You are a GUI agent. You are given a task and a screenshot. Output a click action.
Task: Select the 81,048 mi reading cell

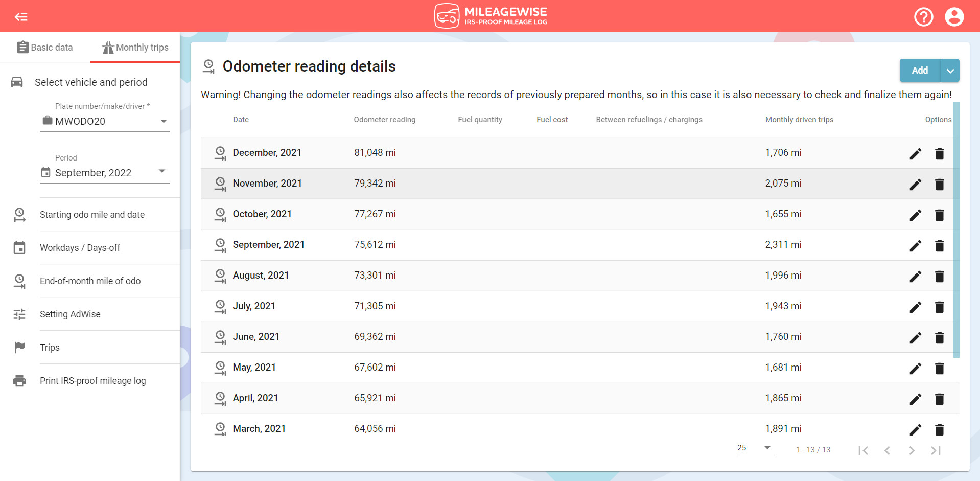pyautogui.click(x=375, y=153)
